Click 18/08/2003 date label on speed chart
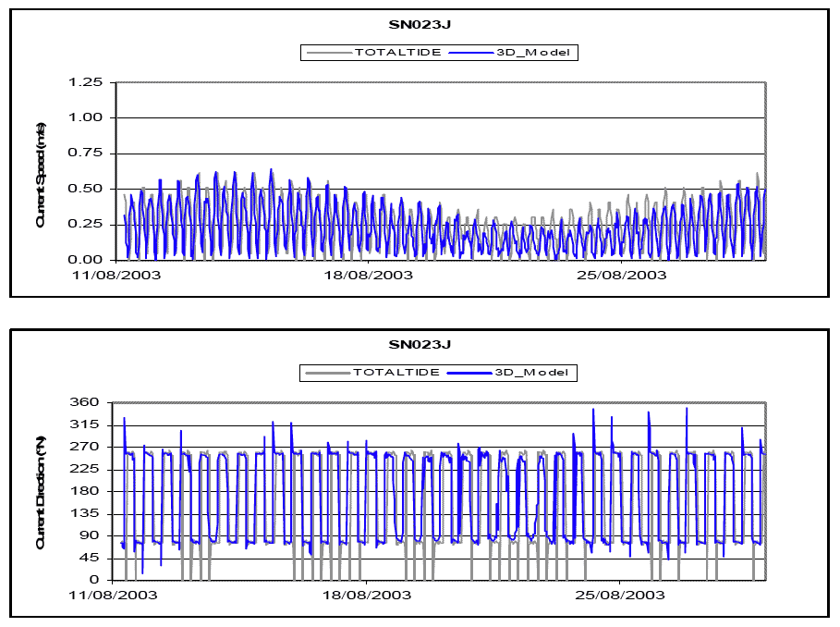Viewport: 840px width, 627px height. tap(367, 275)
